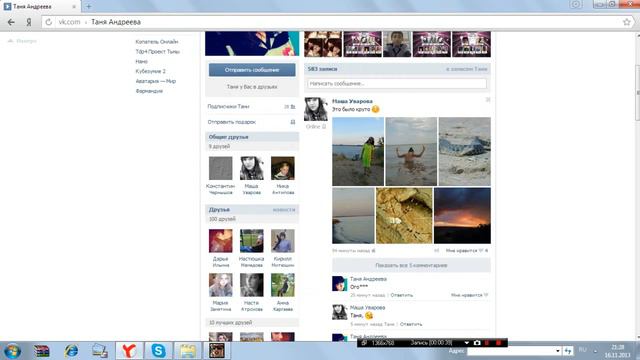The height and width of the screenshot is (360, 640).
Task: Open the photo of the snowy rock
Action: 464,151
